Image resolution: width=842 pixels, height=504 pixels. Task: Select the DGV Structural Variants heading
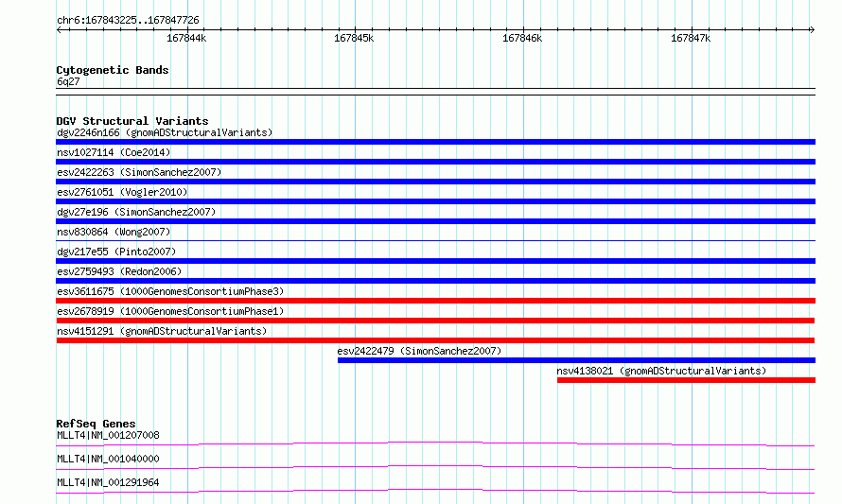click(x=132, y=121)
